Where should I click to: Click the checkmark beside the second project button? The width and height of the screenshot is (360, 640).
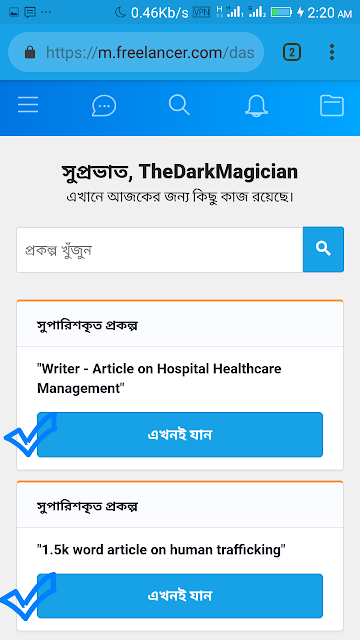[27, 597]
